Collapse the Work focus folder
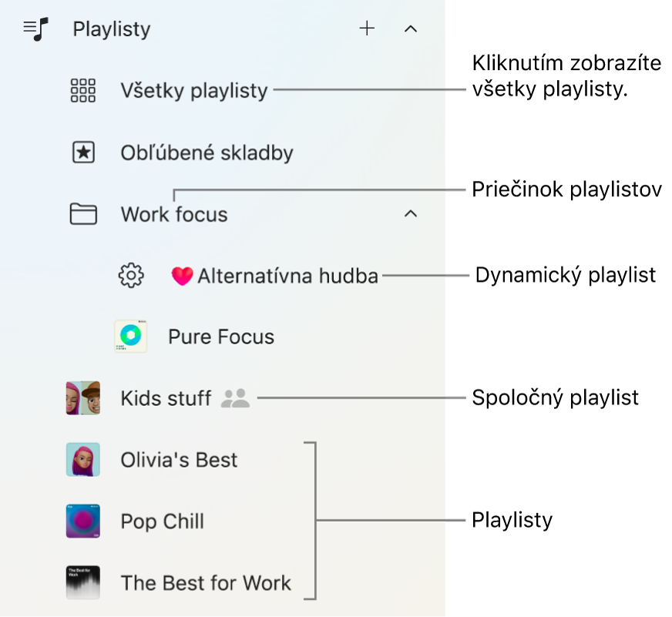This screenshot has width=672, height=617. coord(410,214)
